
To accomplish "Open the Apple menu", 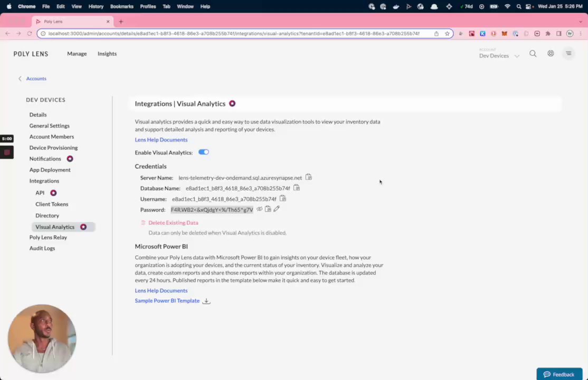I will pyautogui.click(x=9, y=6).
